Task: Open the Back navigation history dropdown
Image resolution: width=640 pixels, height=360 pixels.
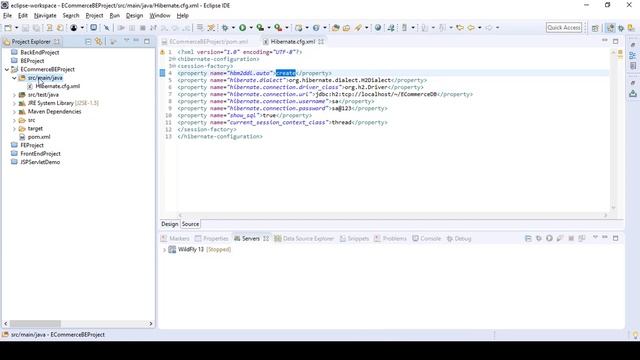Action: pos(480,28)
